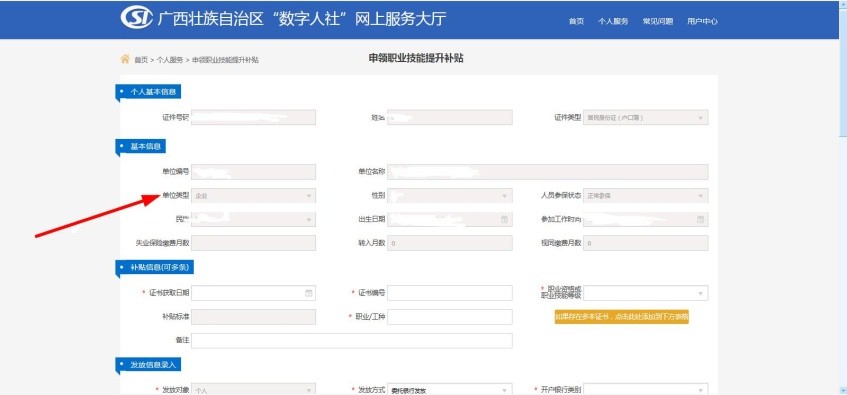
Task: Click the 姓名 input field
Action: 449,117
